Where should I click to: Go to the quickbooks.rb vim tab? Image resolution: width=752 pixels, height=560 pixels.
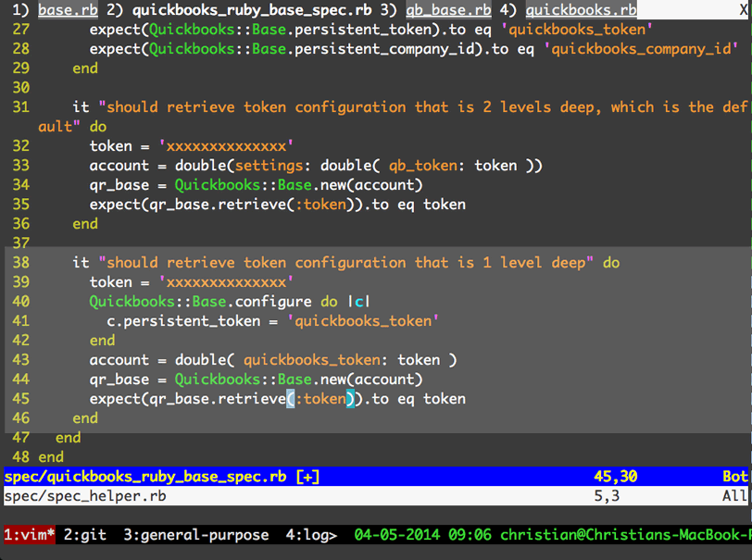582,9
